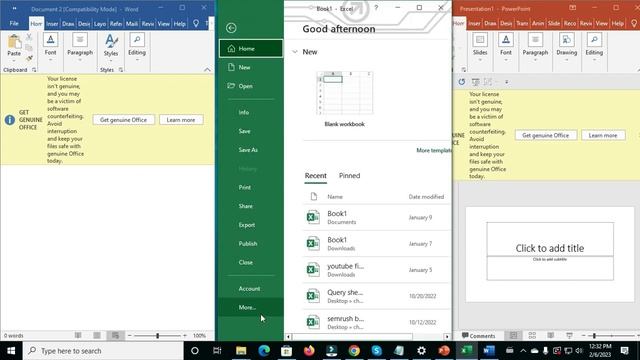640x360 pixels.
Task: Click Learn more in PowerPoint banner
Action: pos(603,135)
